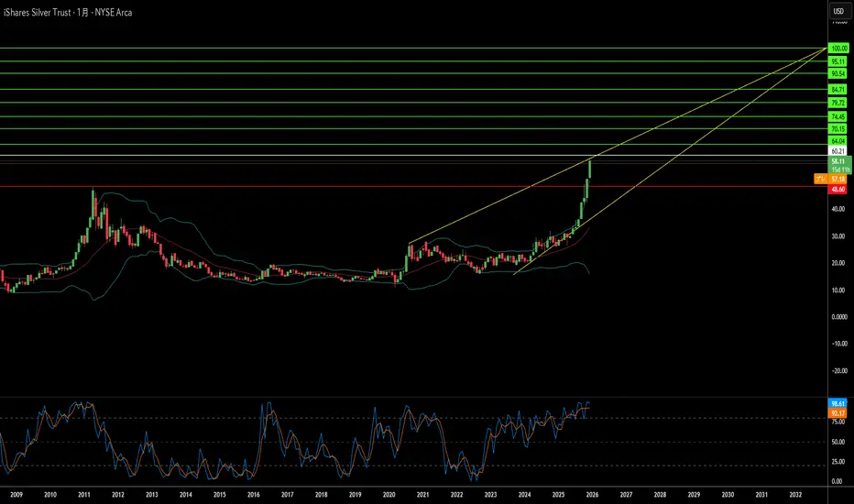Click the 75.00 oscillator scale value
Image resolution: width=854 pixels, height=504 pixels.
pos(838,422)
